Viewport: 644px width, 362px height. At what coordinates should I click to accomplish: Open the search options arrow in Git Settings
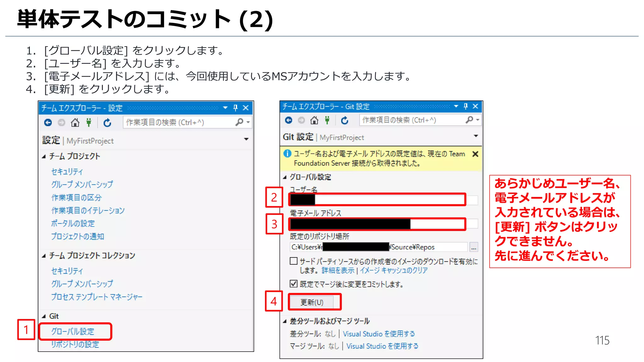point(478,120)
